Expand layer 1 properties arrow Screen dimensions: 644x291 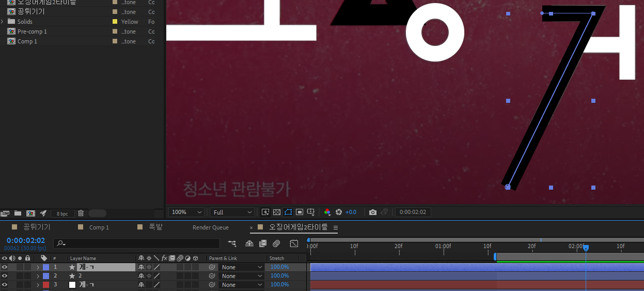click(x=38, y=267)
